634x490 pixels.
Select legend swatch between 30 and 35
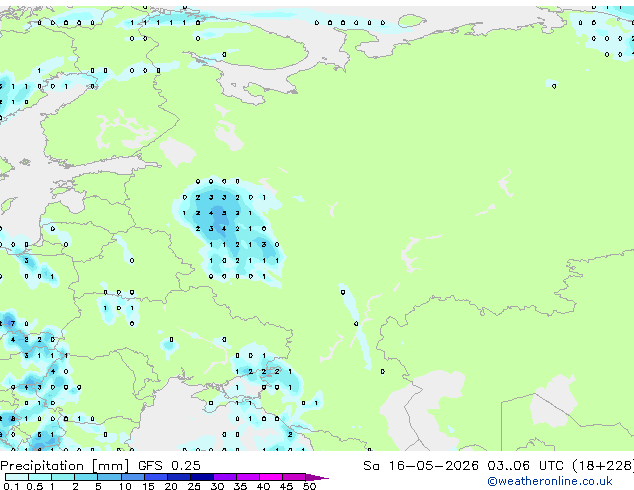(225, 477)
